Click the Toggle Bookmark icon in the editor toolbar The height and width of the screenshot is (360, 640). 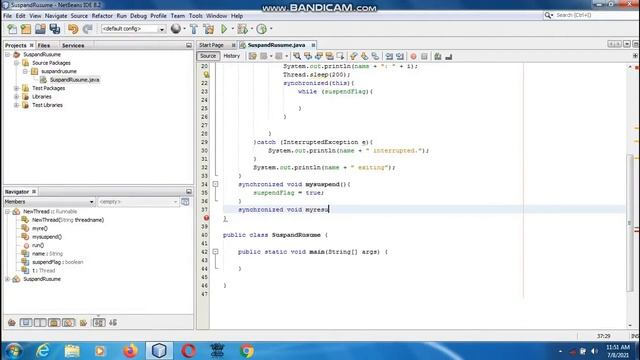(375, 56)
